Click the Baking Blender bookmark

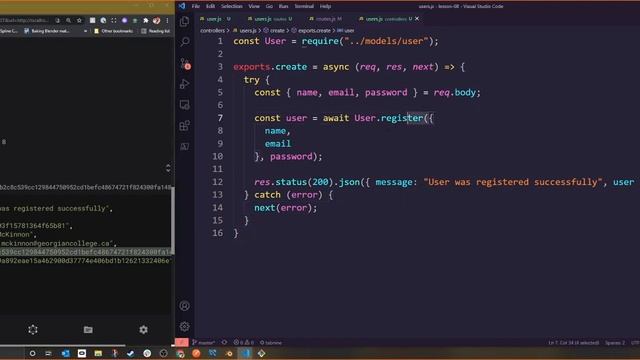point(47,31)
